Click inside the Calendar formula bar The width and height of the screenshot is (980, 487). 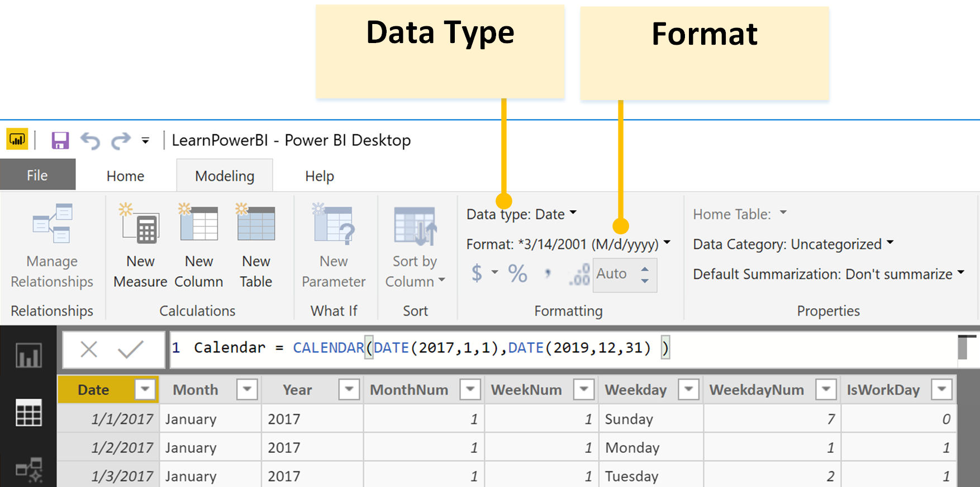[563, 348]
